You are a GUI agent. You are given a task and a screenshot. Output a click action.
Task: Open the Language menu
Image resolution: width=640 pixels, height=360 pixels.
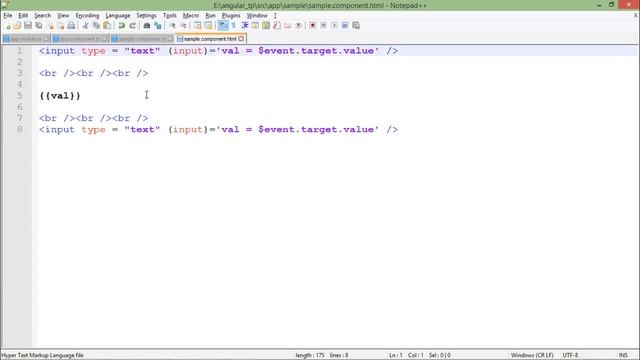[x=118, y=16]
